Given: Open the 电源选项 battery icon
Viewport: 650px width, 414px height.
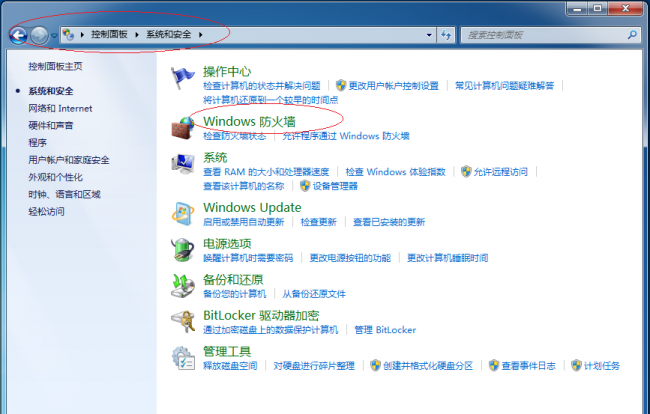Looking at the screenshot, I should (x=183, y=250).
